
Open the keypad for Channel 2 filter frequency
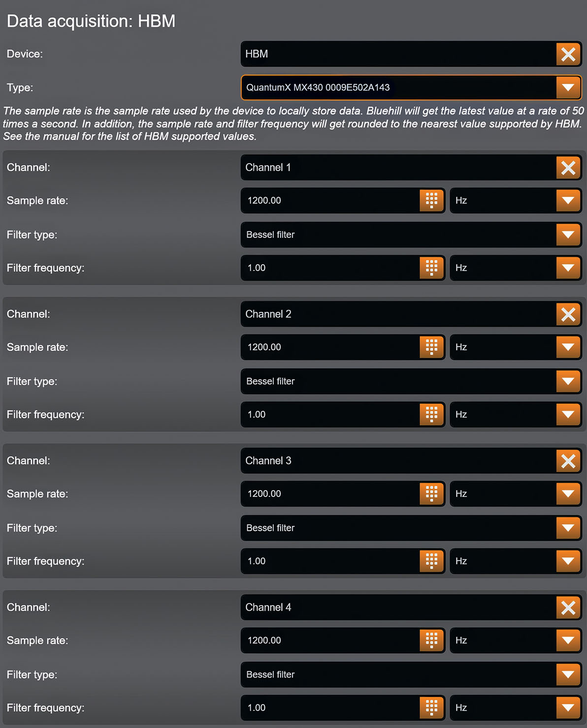coord(431,414)
